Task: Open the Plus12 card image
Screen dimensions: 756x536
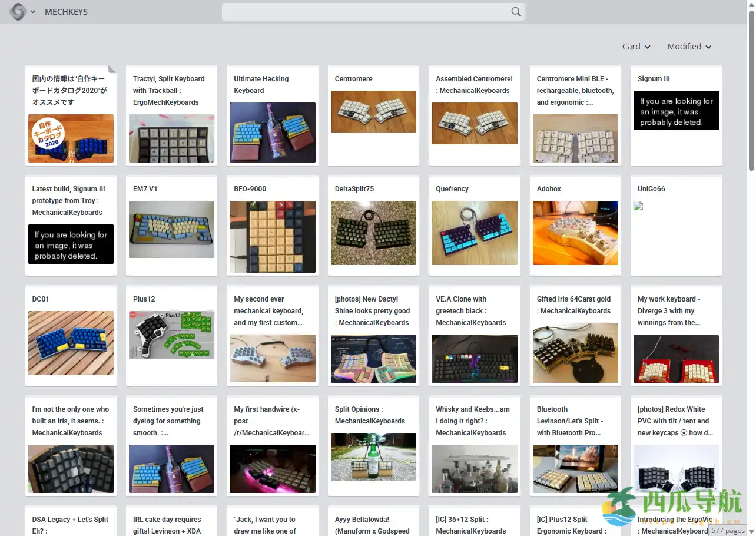Action: point(171,335)
